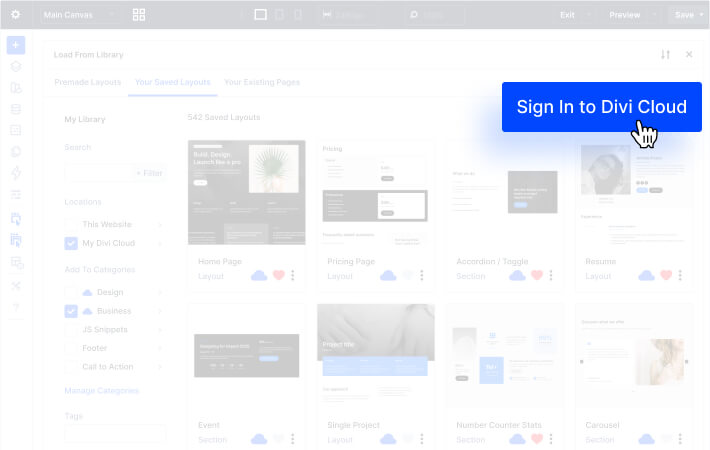
Task: Check the Design category checkbox
Action: 71,292
